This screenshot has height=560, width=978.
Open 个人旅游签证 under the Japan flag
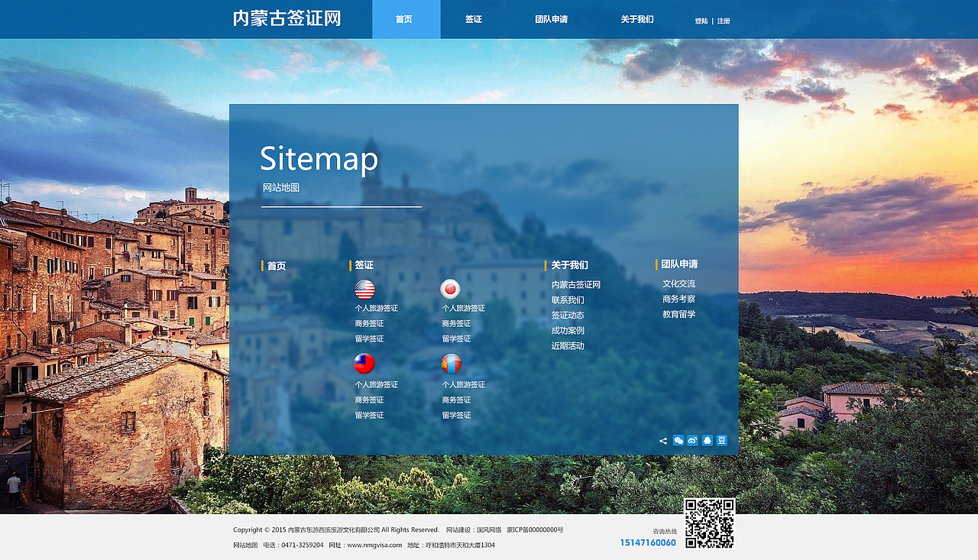(463, 309)
